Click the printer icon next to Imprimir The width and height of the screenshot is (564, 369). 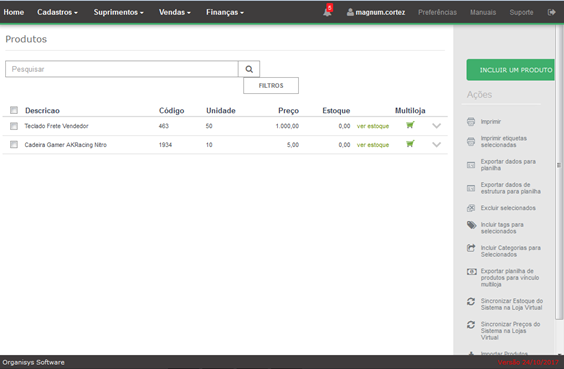[471, 122]
